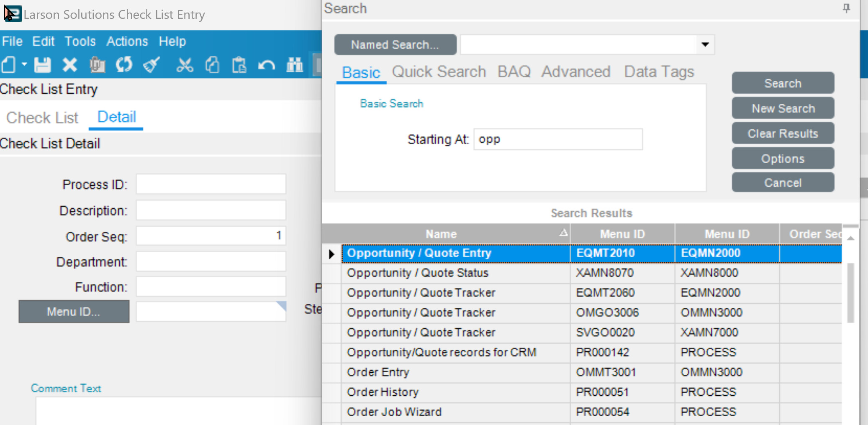Click the Cancel button

tap(783, 182)
